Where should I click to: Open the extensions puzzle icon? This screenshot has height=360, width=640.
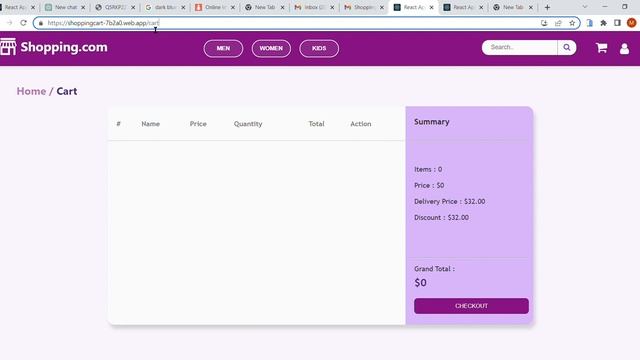603,23
